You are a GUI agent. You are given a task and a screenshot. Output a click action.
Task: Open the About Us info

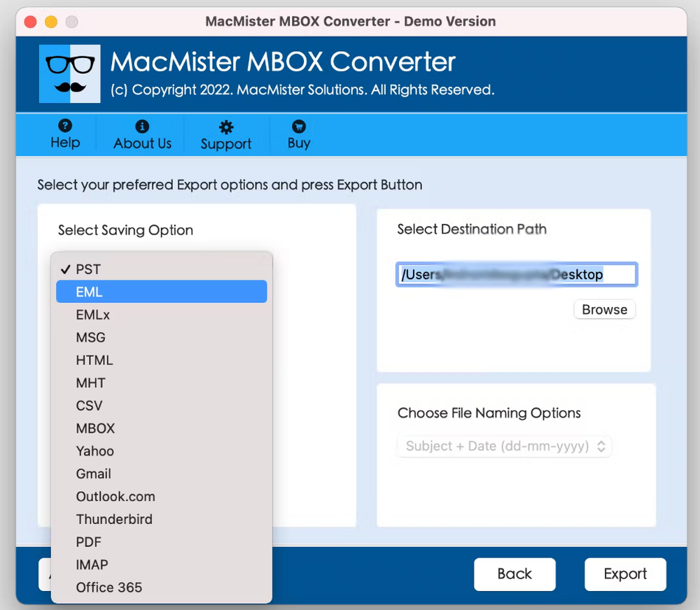(142, 134)
